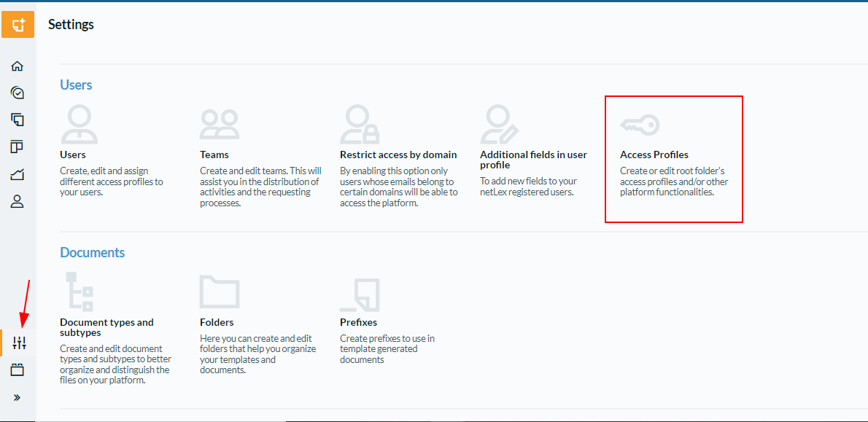Open Restrict access by domain setting
The image size is (868, 422).
pyautogui.click(x=398, y=155)
